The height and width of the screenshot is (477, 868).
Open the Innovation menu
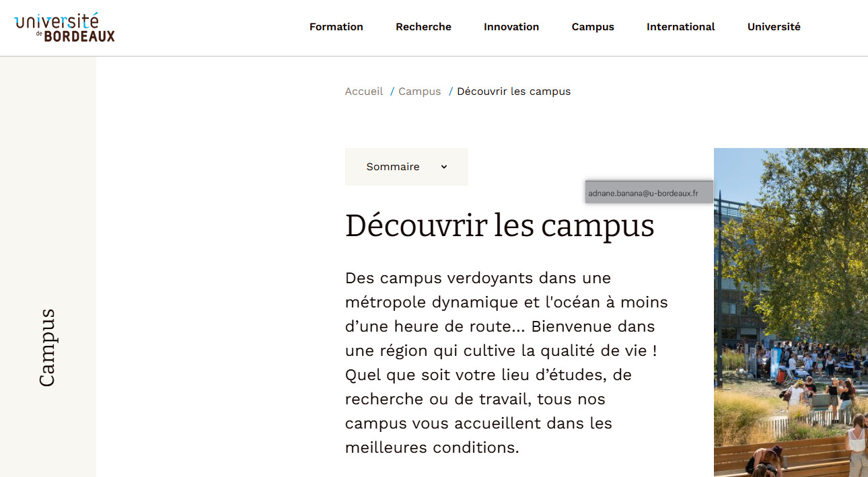click(511, 27)
